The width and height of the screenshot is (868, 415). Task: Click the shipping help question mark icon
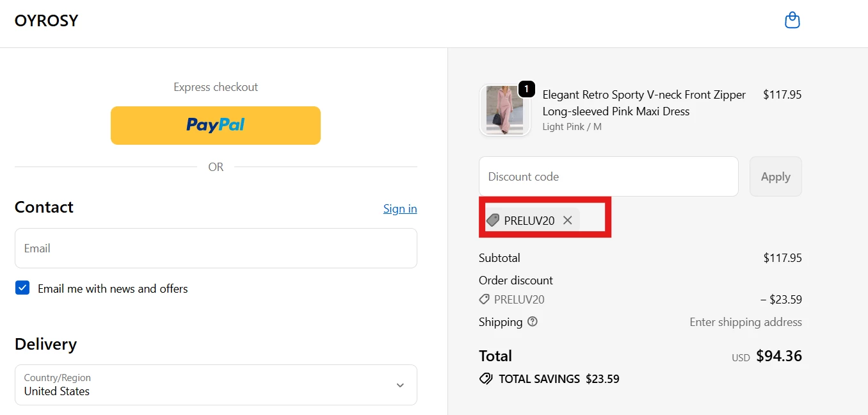533,321
